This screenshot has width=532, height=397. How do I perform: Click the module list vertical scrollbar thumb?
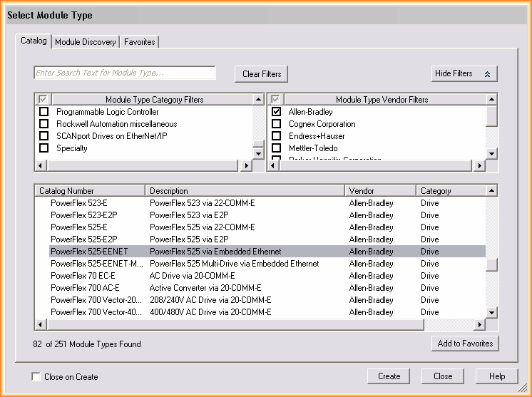[x=491, y=264]
